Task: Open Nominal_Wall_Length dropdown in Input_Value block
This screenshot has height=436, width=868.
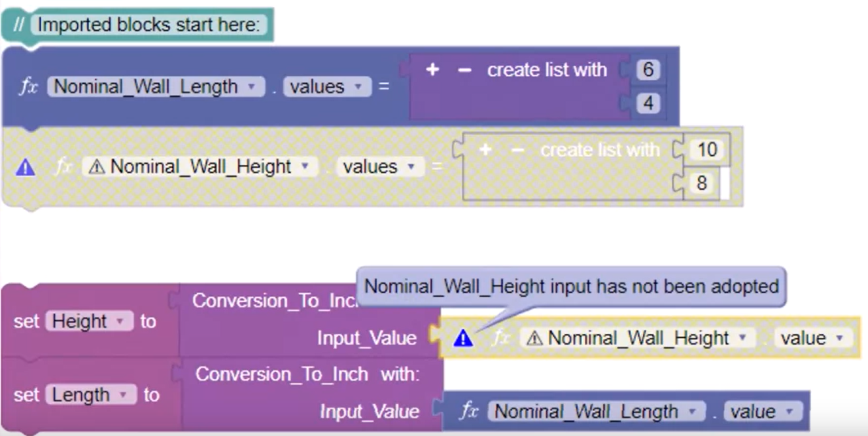Action: (597, 411)
